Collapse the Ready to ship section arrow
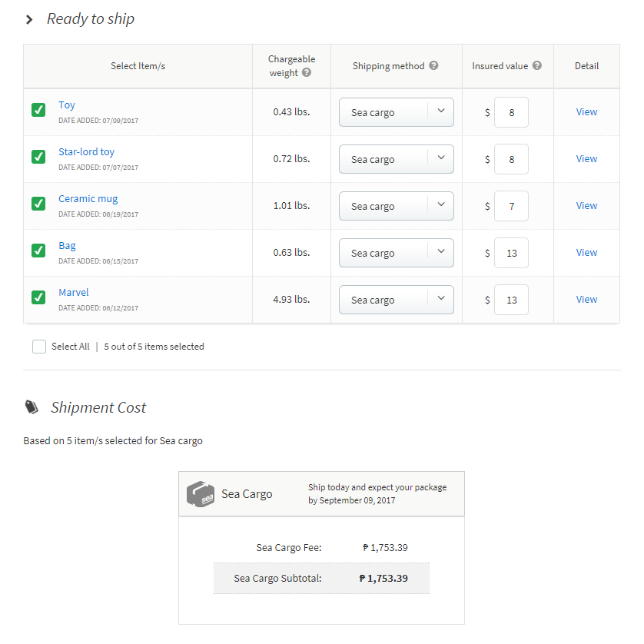The width and height of the screenshot is (644, 644). tap(29, 19)
